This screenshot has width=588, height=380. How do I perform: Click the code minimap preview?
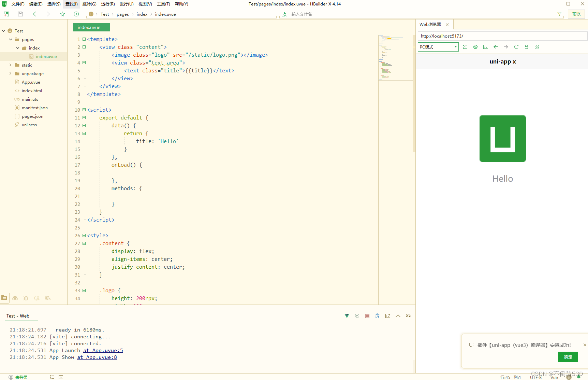tap(395, 57)
